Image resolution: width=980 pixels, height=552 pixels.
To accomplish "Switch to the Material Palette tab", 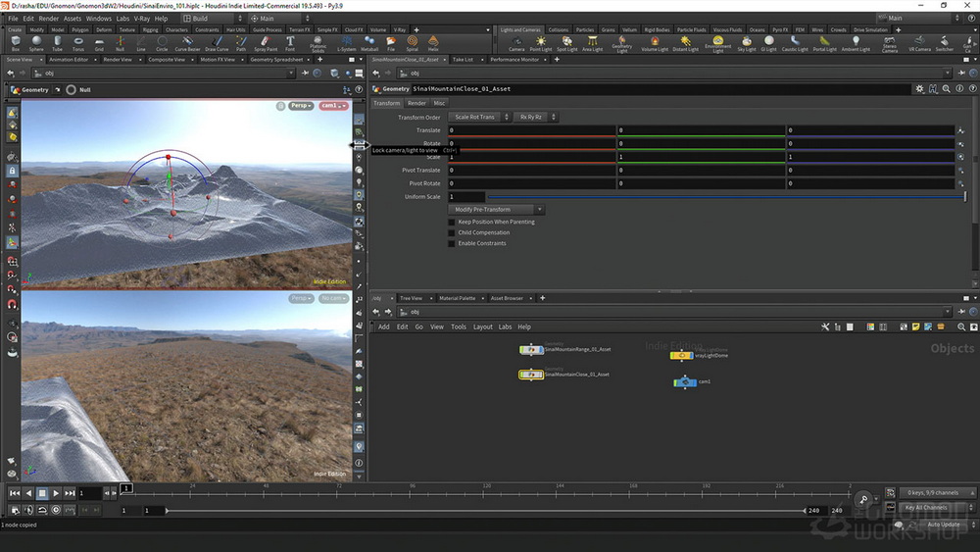I will click(x=457, y=298).
